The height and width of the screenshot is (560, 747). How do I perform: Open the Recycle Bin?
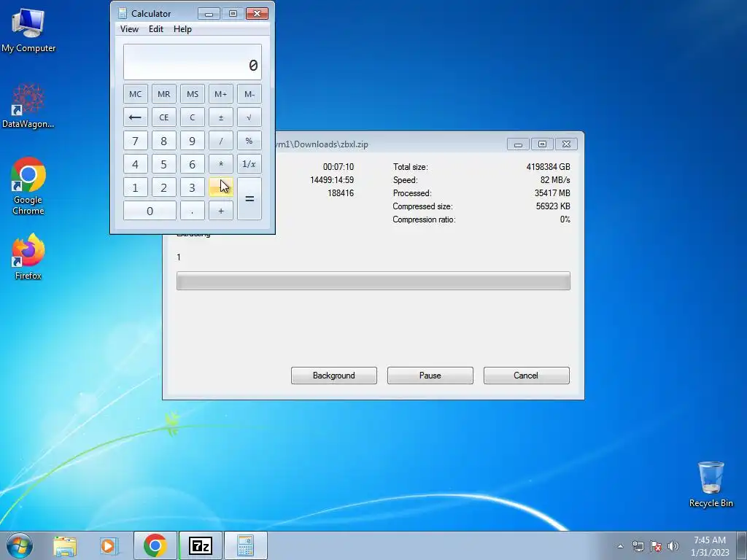point(711,484)
